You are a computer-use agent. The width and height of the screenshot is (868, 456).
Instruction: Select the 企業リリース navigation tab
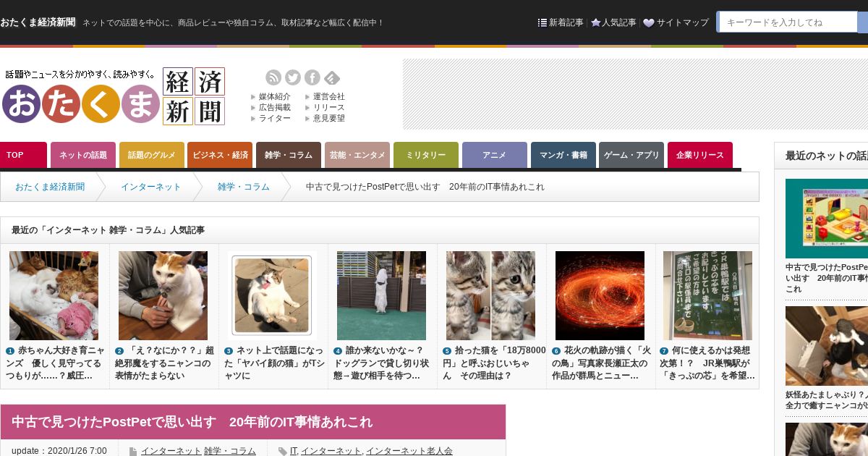point(700,155)
